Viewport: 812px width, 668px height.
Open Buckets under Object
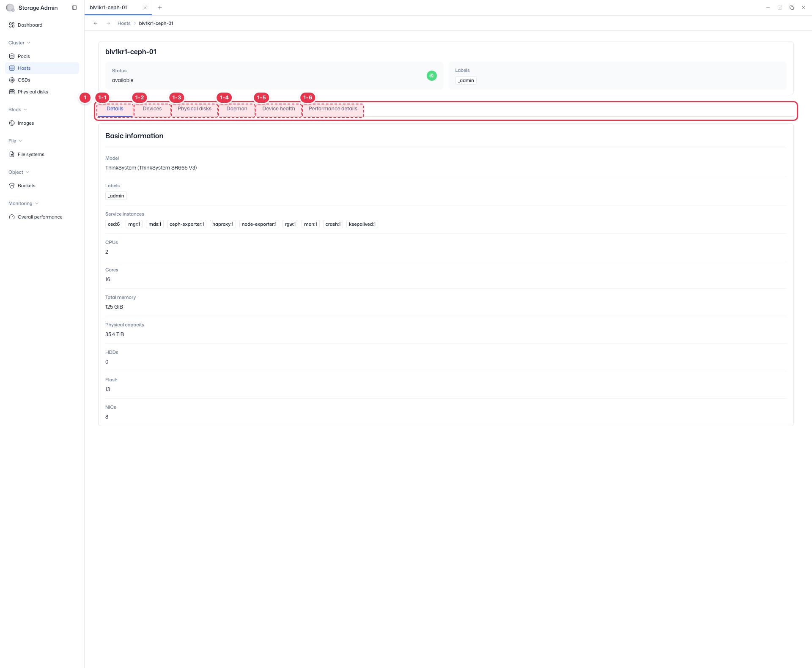click(42, 186)
